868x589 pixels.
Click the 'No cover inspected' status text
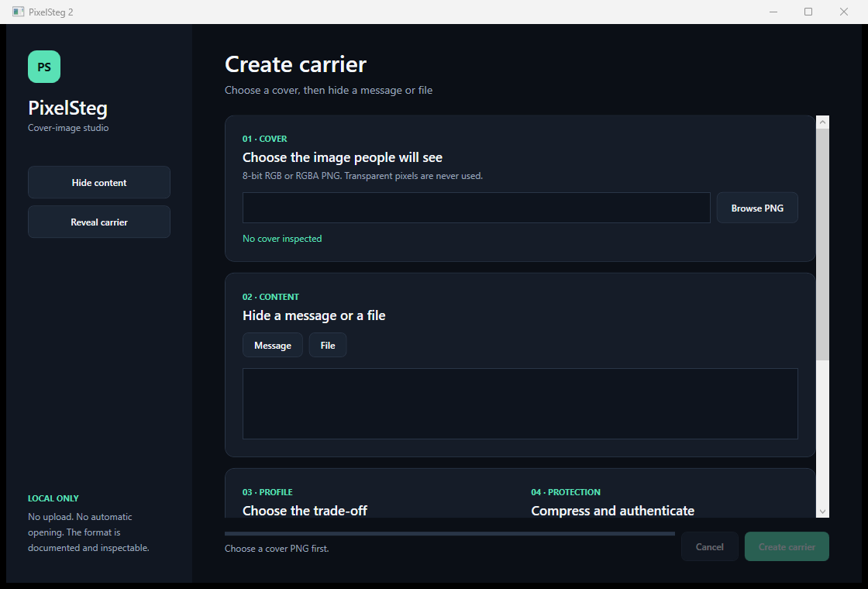coord(282,239)
